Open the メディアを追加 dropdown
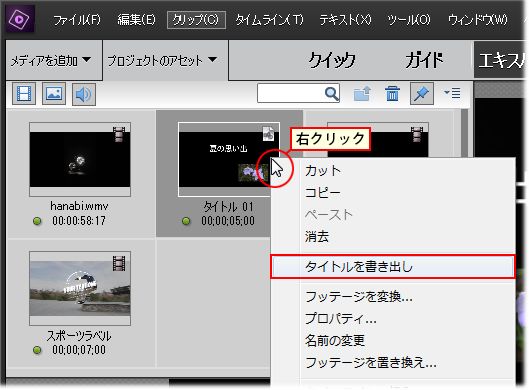The height and width of the screenshot is (390, 529). pyautogui.click(x=51, y=61)
